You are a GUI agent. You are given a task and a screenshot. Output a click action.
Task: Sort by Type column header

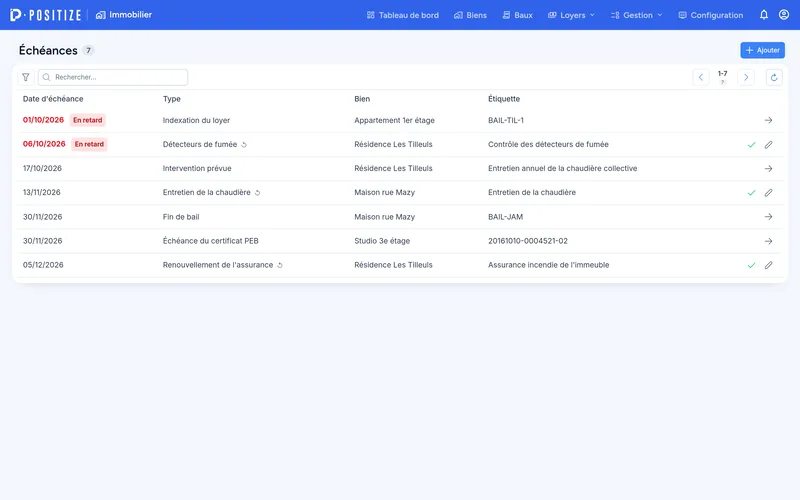coord(172,99)
